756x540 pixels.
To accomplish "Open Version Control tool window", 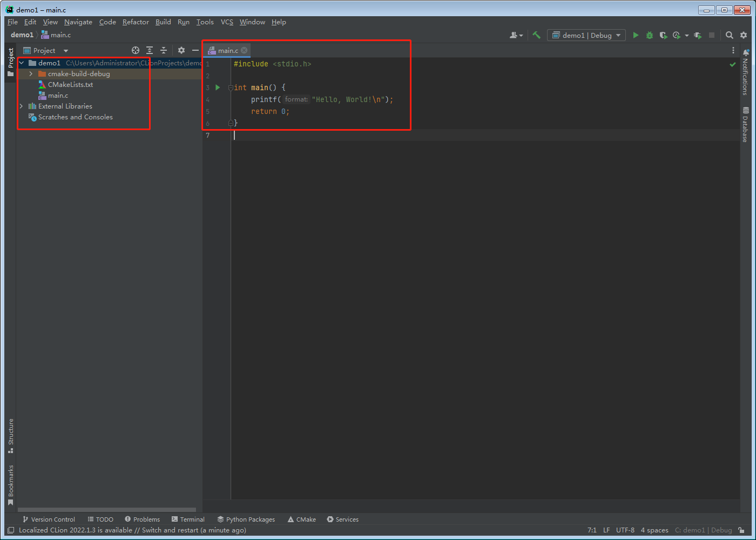I will pyautogui.click(x=49, y=519).
